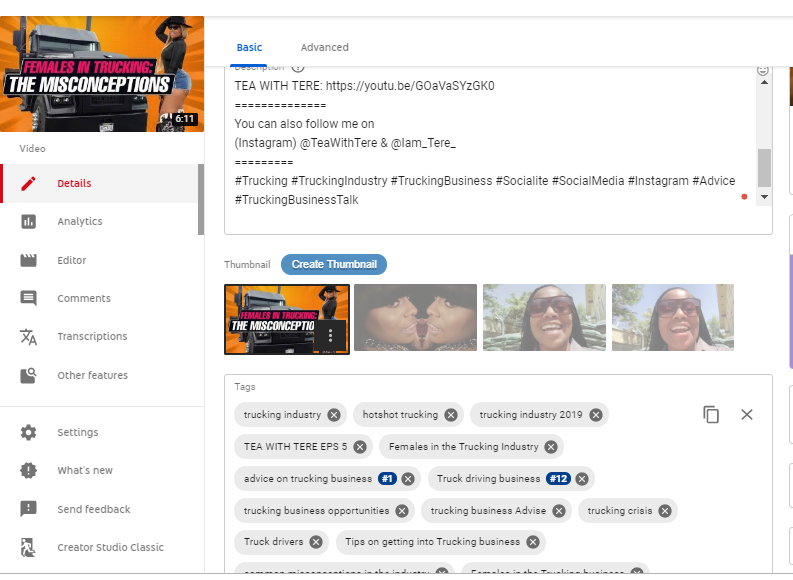Viewport: 793px width, 580px height.
Task: Switch to the Advanced tab
Action: coord(324,47)
